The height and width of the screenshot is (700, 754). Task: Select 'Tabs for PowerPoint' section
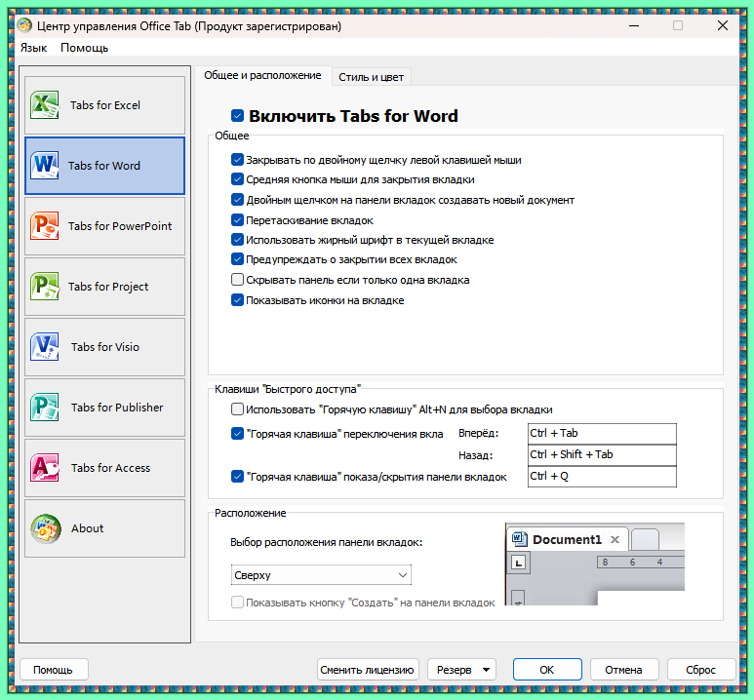click(x=104, y=226)
